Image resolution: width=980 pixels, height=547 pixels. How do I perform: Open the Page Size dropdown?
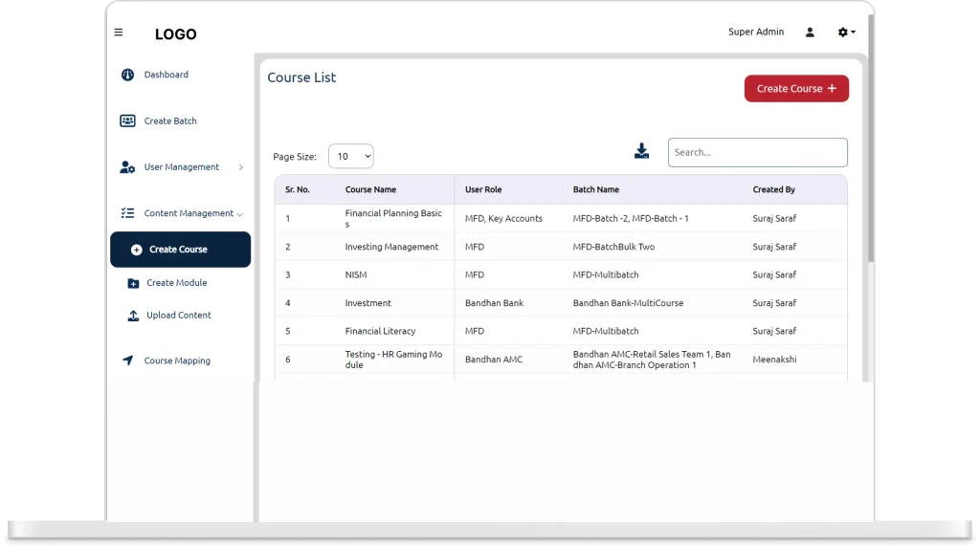tap(350, 156)
